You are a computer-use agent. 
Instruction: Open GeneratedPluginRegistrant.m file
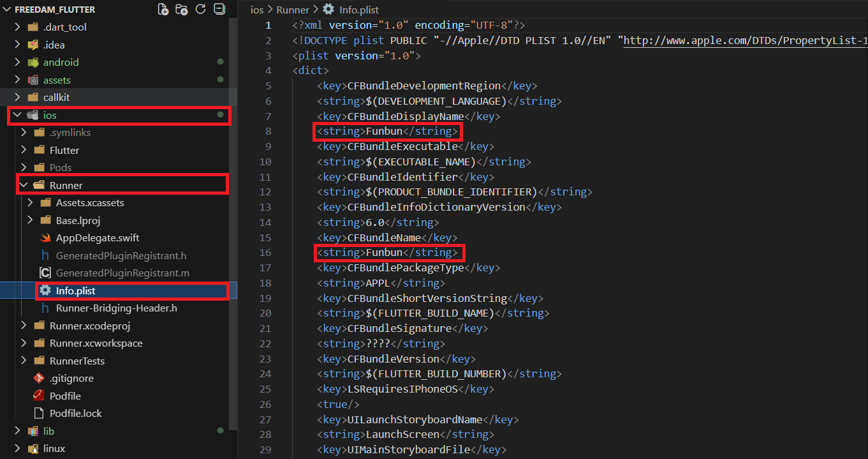[122, 273]
